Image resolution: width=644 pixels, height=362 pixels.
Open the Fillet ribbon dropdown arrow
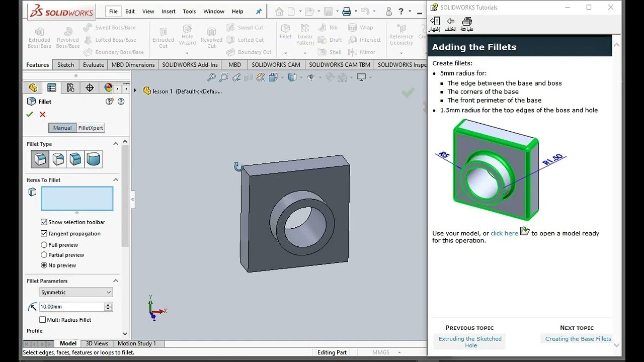pyautogui.click(x=285, y=53)
